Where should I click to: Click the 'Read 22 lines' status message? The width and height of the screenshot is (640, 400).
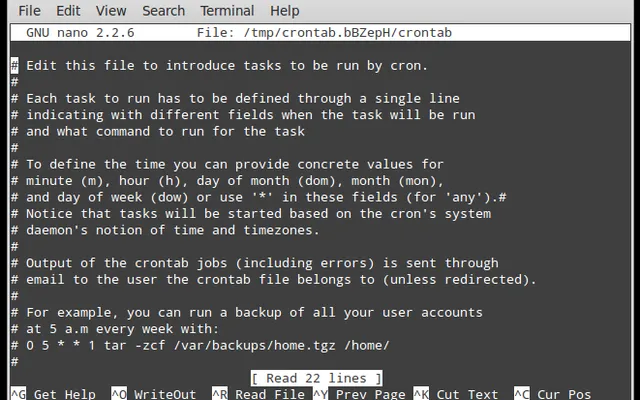[x=316, y=378]
